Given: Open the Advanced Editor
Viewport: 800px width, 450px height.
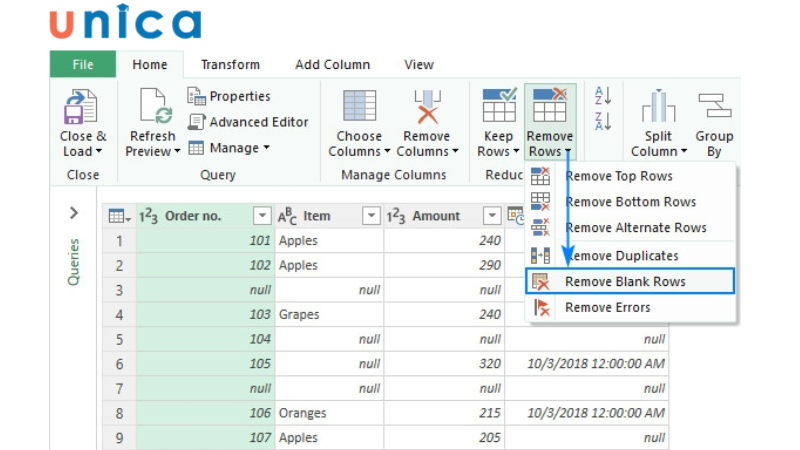Looking at the screenshot, I should tap(247, 122).
